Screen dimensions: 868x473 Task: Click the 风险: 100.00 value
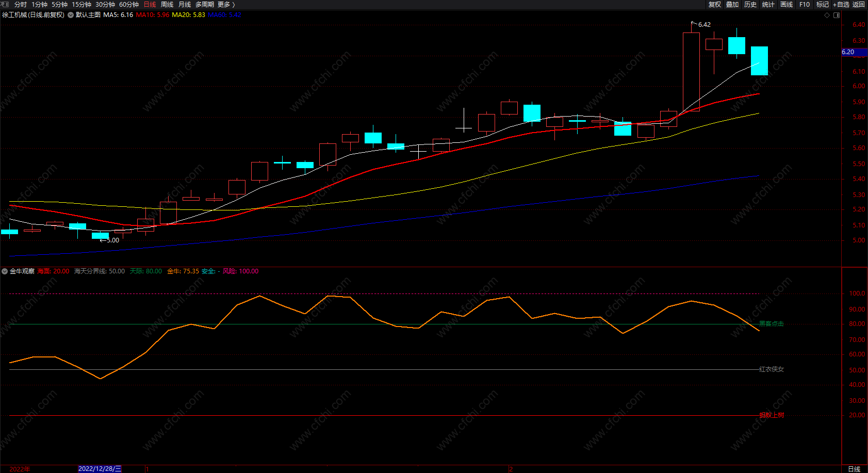coord(241,271)
